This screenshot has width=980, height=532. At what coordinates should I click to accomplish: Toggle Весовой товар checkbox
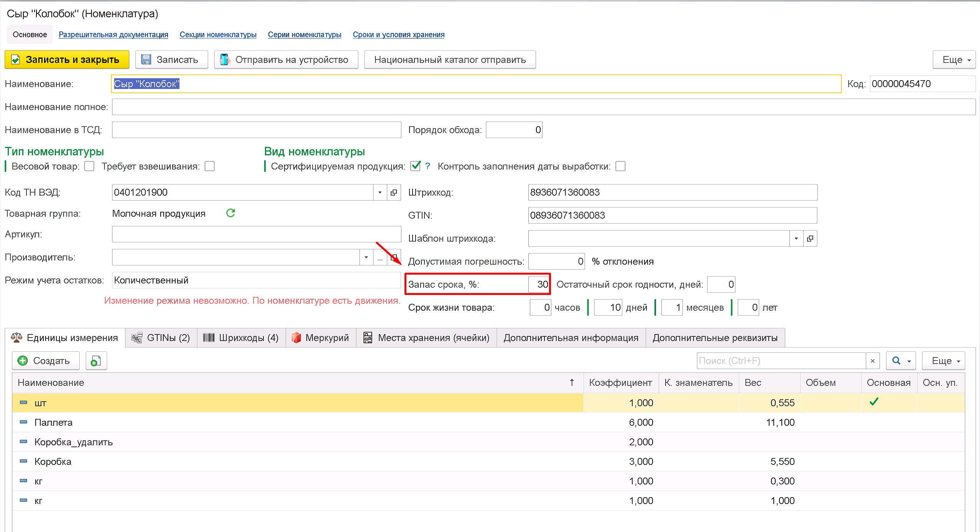point(89,166)
